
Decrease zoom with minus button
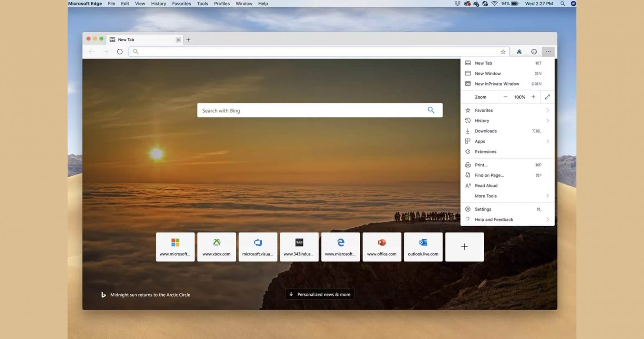505,97
